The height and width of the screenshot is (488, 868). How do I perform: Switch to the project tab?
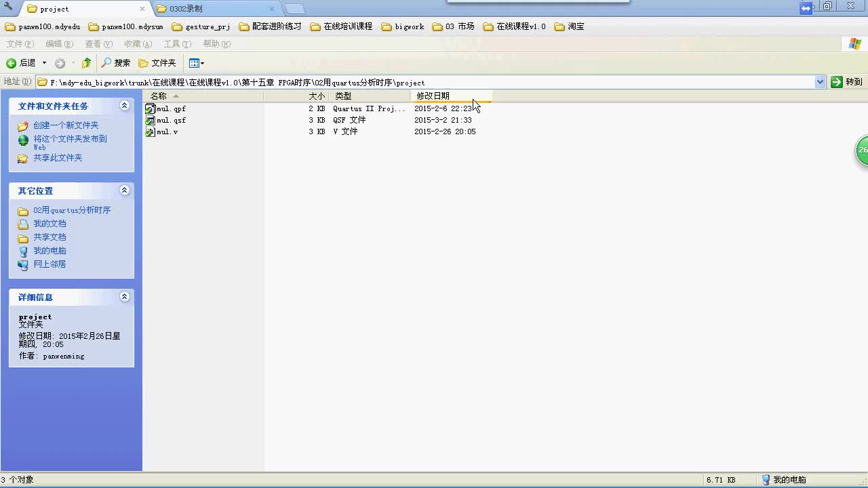pyautogui.click(x=85, y=9)
